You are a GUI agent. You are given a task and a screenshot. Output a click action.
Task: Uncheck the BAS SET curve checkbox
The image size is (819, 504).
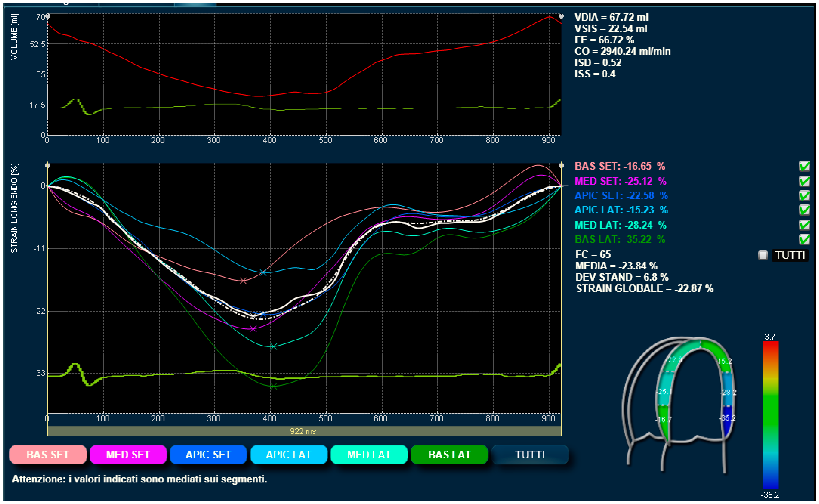pyautogui.click(x=804, y=166)
